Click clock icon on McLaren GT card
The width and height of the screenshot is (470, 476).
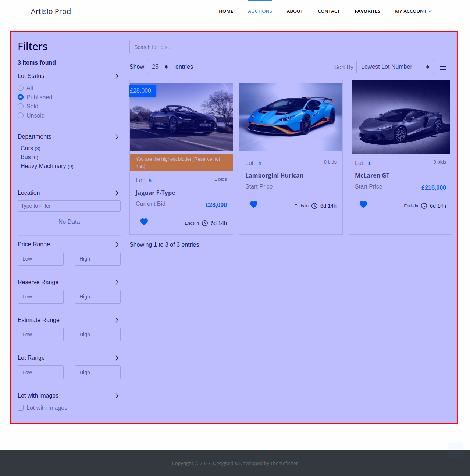coord(424,206)
